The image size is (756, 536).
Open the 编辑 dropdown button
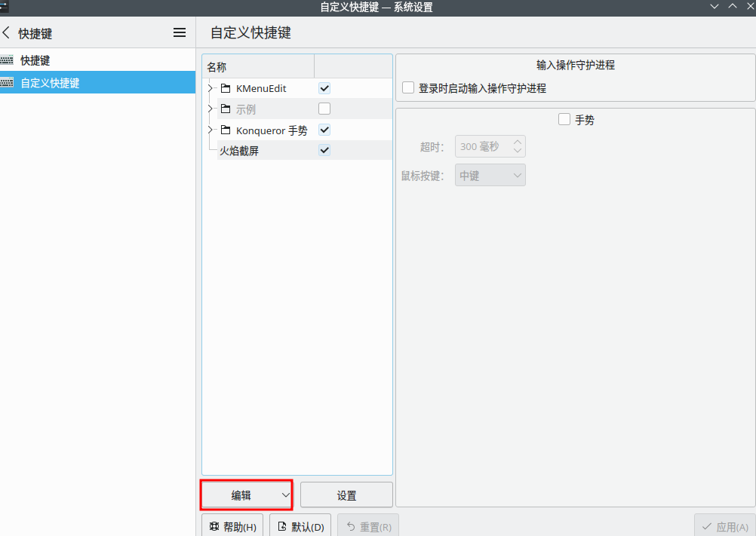tap(247, 495)
